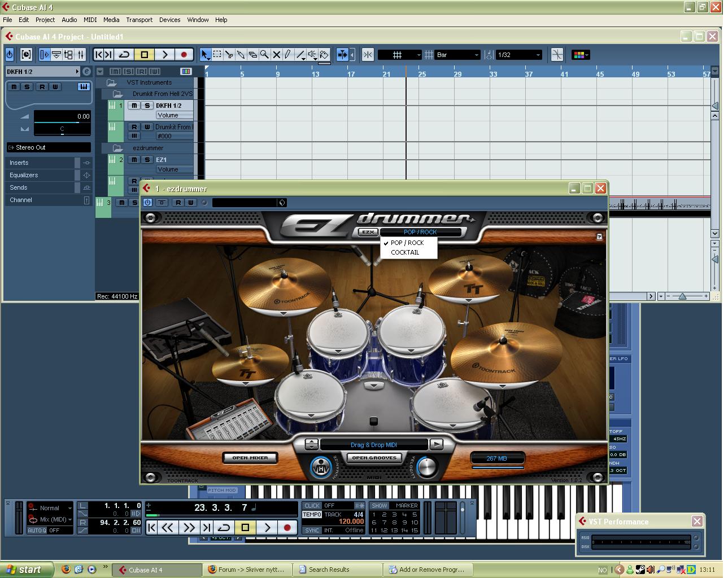728x578 pixels.
Task: Click the OPEN MIXER button in EZdrummer
Action: [x=250, y=458]
